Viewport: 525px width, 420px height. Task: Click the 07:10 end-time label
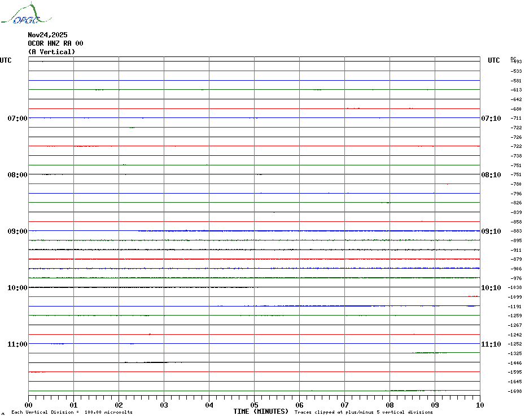click(x=491, y=119)
